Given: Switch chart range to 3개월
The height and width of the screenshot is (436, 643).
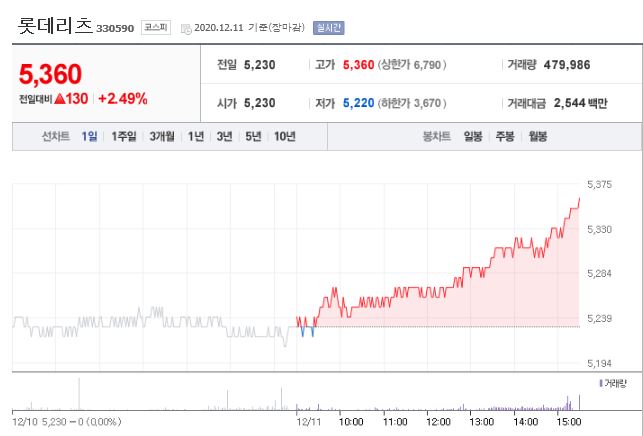Looking at the screenshot, I should point(162,136).
